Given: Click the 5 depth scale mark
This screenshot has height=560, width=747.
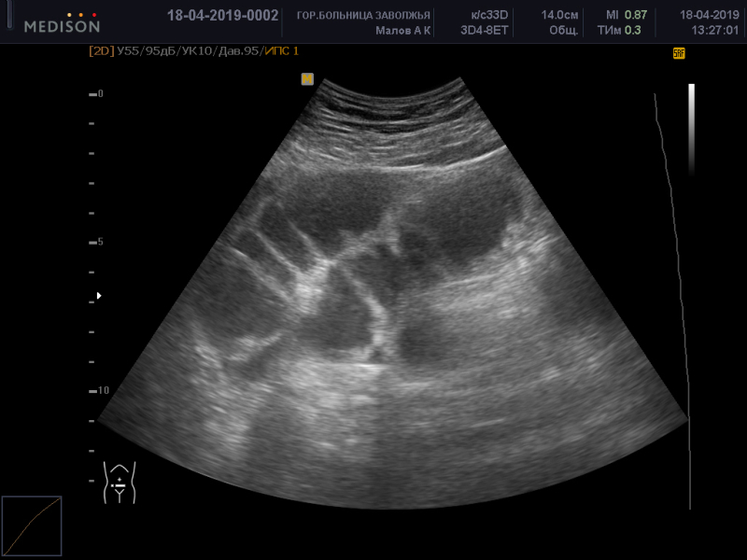Looking at the screenshot, I should point(96,242).
